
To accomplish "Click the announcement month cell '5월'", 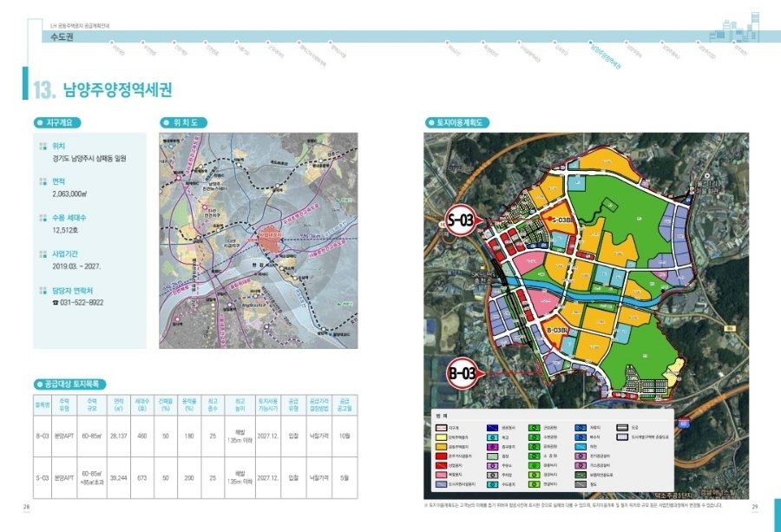I will point(345,478).
